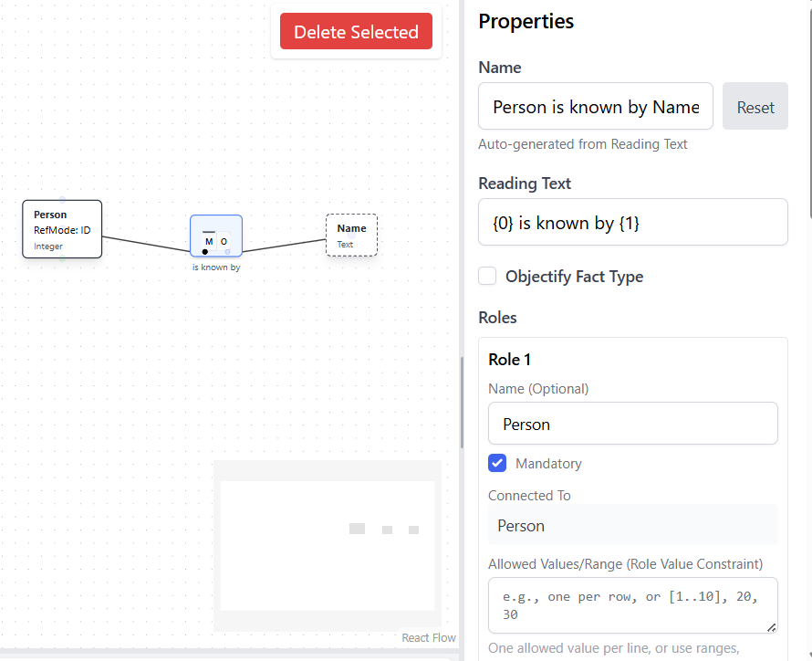
Task: Click the minimap in the canvas corner
Action: tap(327, 545)
